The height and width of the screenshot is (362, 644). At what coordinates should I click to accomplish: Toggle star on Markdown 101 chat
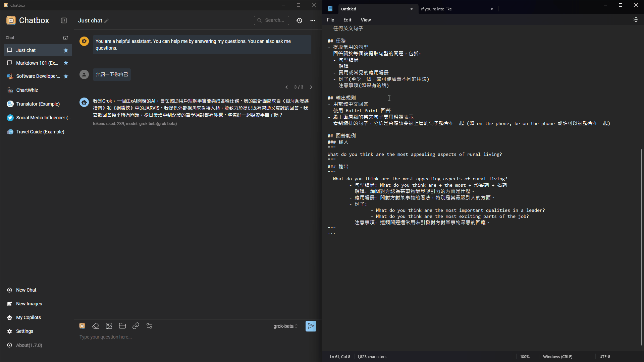click(x=66, y=63)
